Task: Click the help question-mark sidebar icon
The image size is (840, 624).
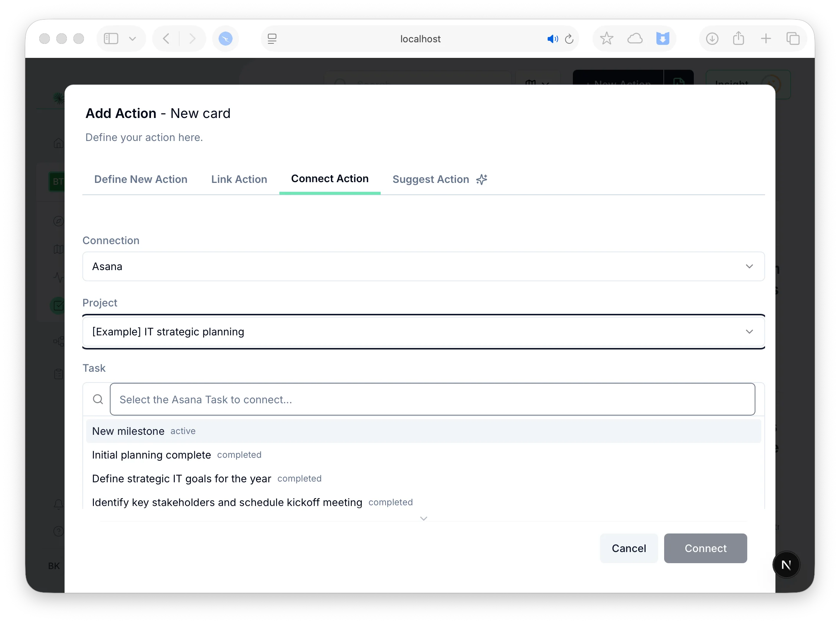Action: (59, 531)
